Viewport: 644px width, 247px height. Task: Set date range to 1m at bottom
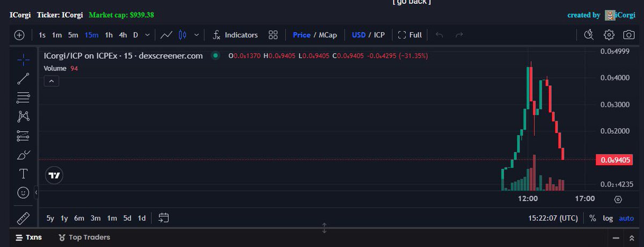[x=112, y=218]
